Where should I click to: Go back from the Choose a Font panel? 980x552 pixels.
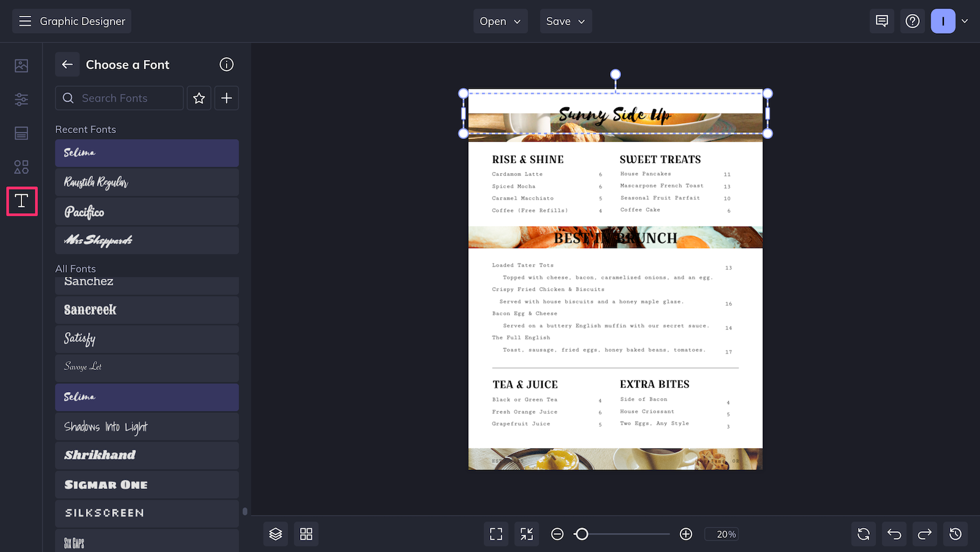(x=67, y=64)
